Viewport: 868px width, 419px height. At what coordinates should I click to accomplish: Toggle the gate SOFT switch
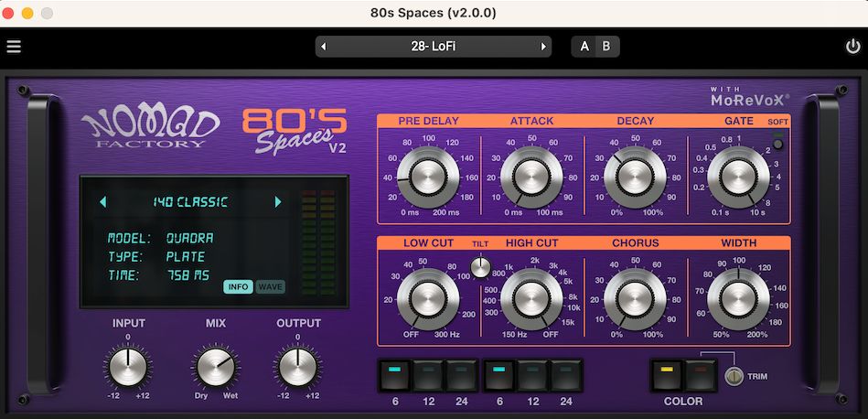pos(777,142)
